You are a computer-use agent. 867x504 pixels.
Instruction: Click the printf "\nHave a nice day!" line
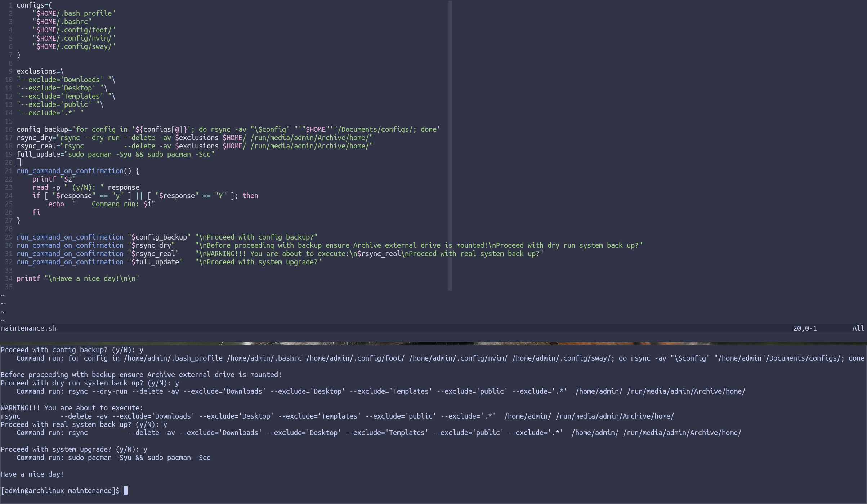point(78,278)
